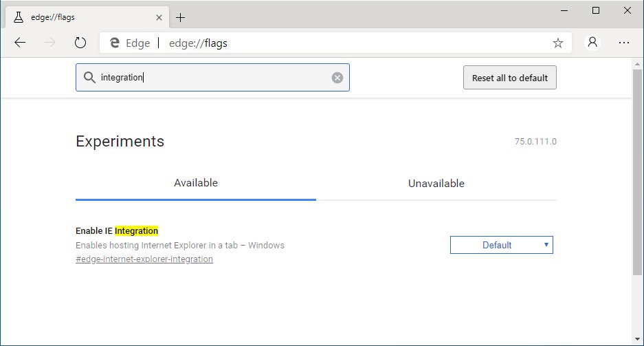The width and height of the screenshot is (644, 346).
Task: Close the edge://flags tab
Action: point(159,18)
